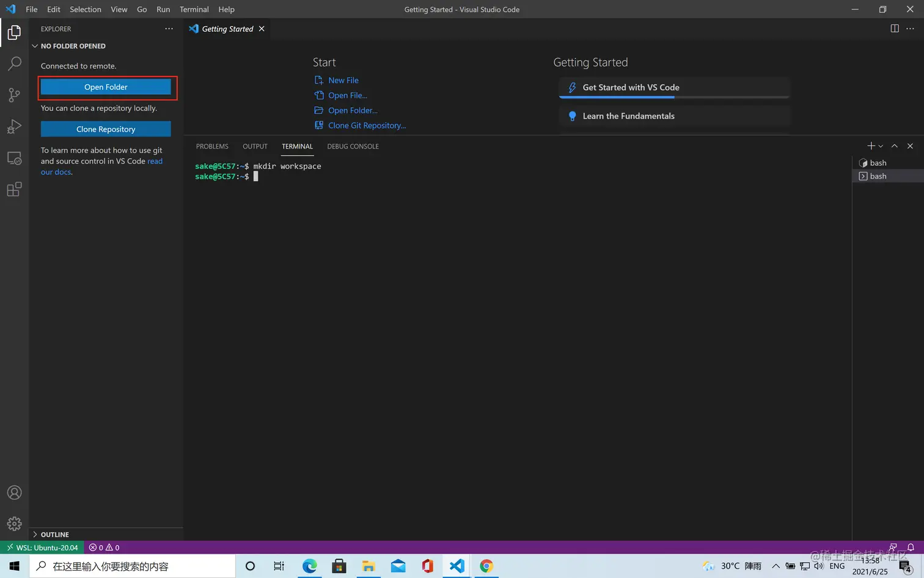
Task: Select the second bash terminal
Action: click(x=888, y=176)
